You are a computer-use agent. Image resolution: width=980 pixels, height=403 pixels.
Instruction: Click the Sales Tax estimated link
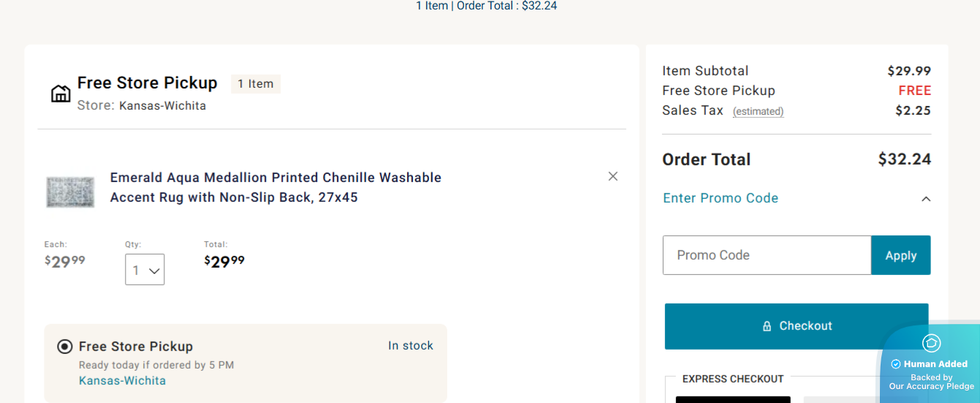(758, 112)
